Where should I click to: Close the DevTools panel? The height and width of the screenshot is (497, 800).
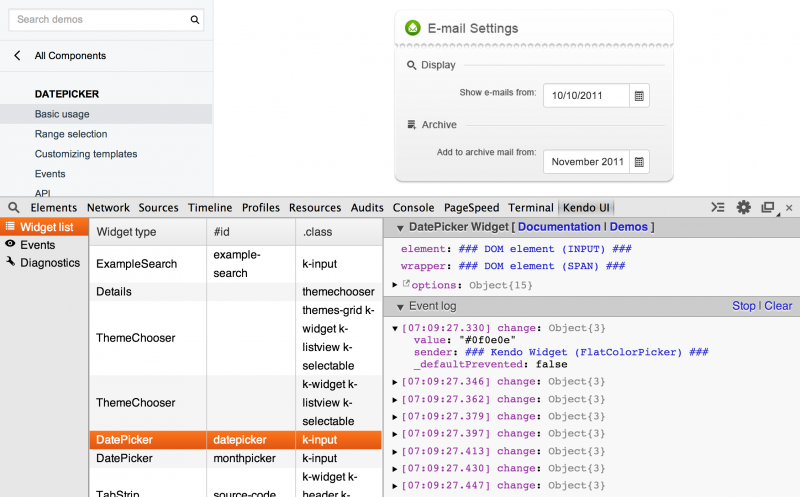tap(789, 208)
